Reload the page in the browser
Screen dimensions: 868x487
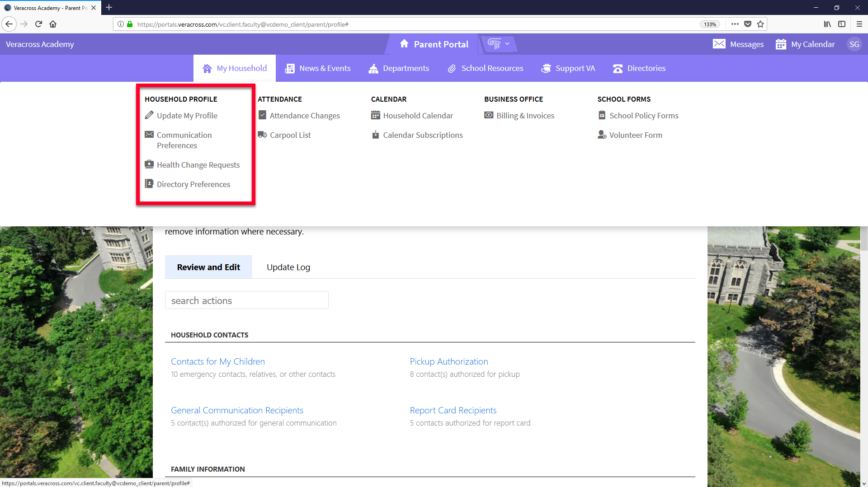[38, 24]
